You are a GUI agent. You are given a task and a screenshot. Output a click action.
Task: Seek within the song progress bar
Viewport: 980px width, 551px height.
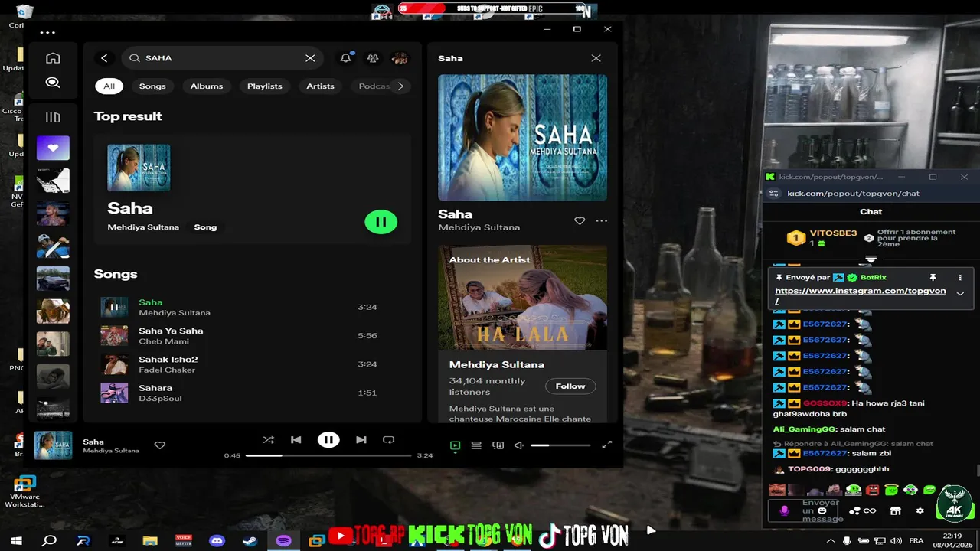(x=328, y=455)
